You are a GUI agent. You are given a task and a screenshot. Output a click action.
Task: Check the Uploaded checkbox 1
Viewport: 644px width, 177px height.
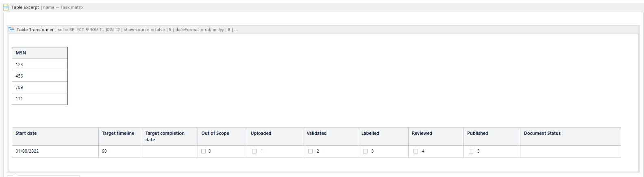[x=255, y=151]
